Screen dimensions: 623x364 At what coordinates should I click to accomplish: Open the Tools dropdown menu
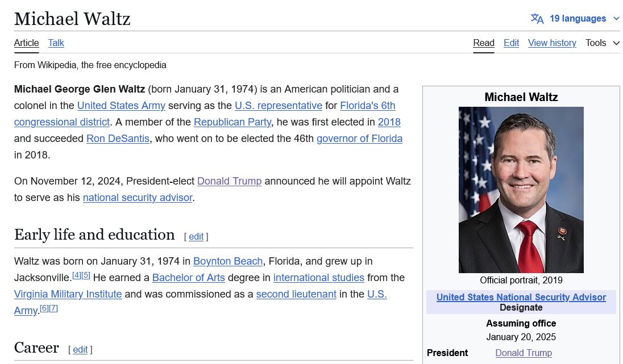coord(602,43)
